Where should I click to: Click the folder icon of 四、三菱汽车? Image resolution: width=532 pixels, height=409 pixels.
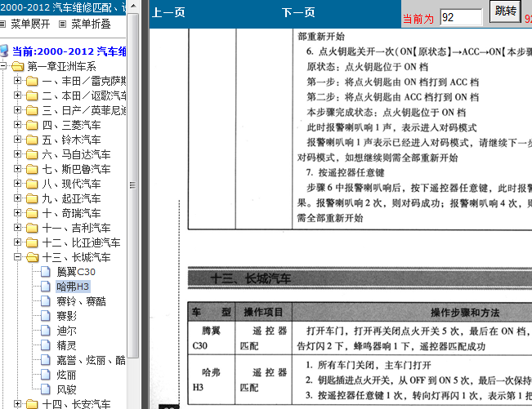[x=32, y=125]
